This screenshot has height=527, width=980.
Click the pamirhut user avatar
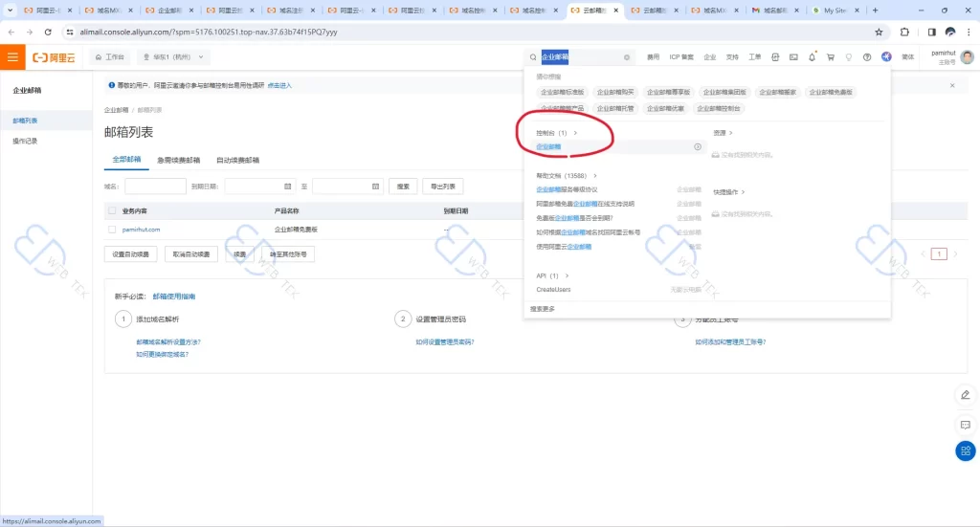click(967, 57)
